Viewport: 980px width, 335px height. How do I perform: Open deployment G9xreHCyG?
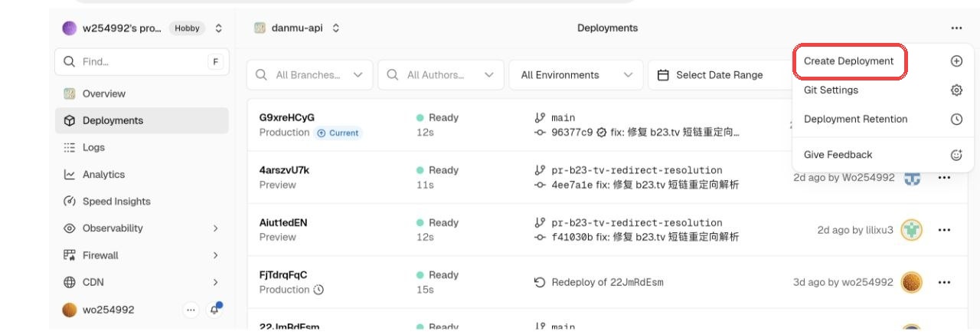tap(287, 117)
